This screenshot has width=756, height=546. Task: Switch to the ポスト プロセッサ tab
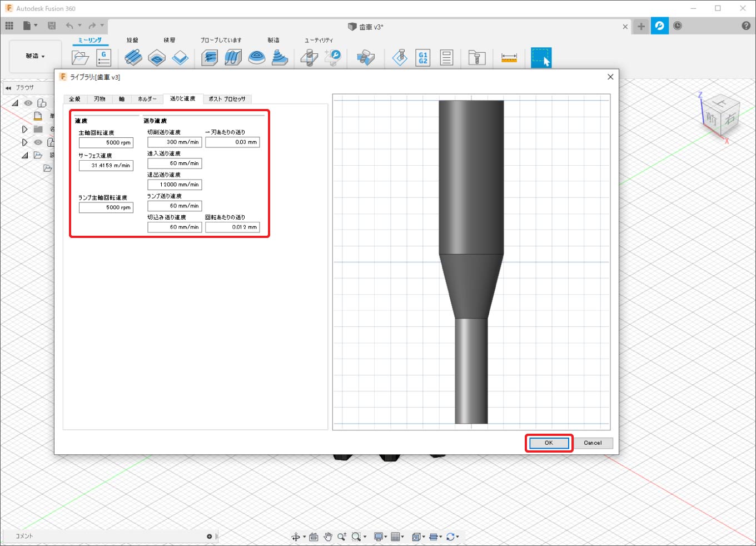(x=227, y=99)
